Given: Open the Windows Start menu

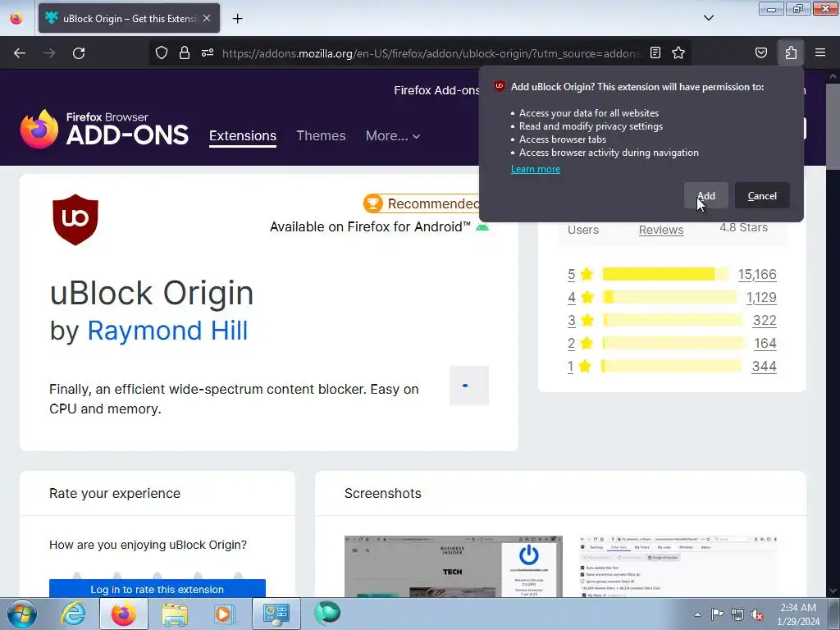Looking at the screenshot, I should (x=21, y=614).
